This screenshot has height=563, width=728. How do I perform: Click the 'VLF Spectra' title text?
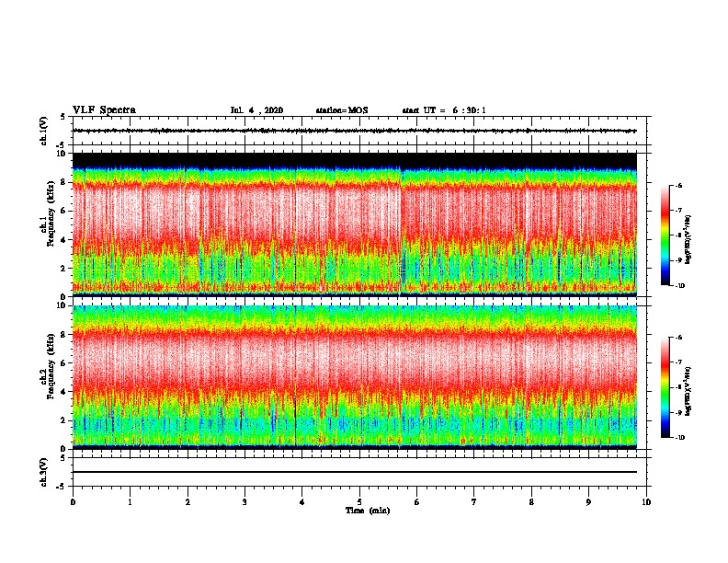pos(104,110)
